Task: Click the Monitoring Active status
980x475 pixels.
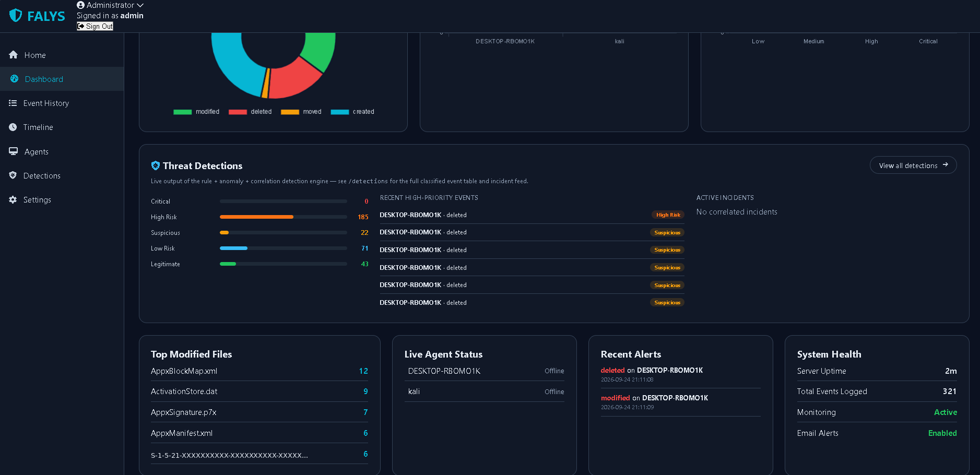Action: click(945, 412)
